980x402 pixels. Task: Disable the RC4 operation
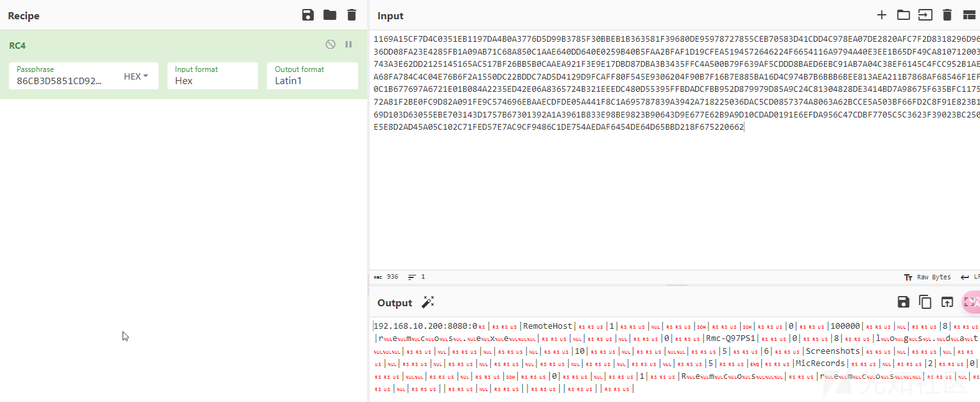point(331,45)
